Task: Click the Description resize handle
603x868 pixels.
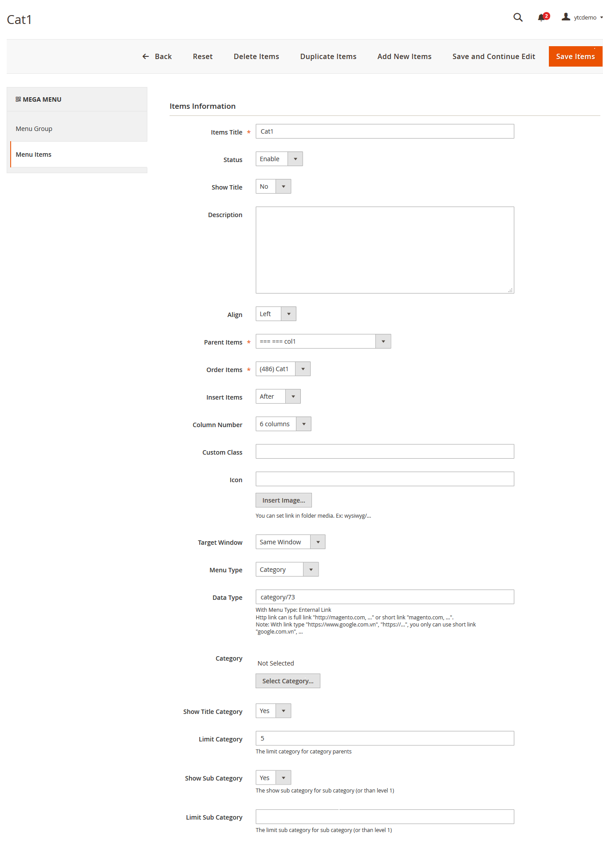Action: [510, 290]
